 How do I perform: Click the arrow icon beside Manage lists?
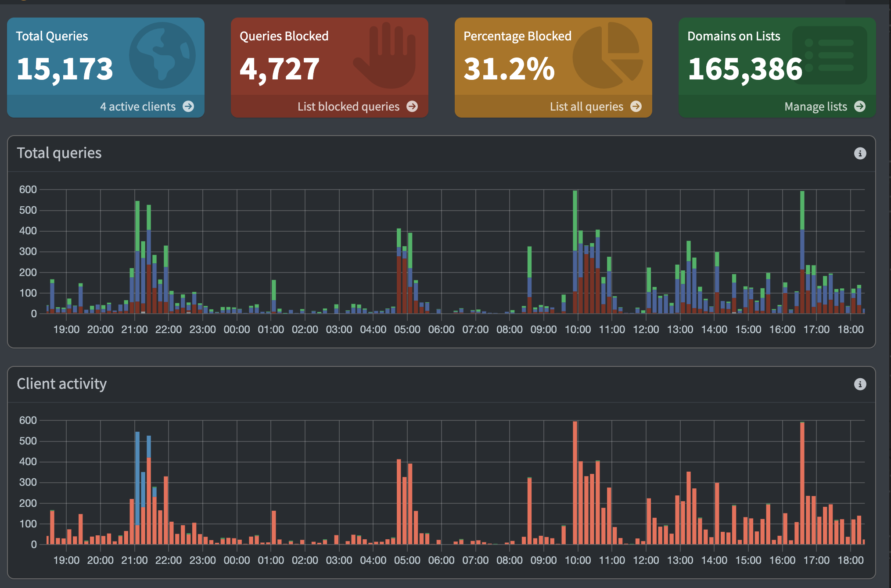click(861, 106)
